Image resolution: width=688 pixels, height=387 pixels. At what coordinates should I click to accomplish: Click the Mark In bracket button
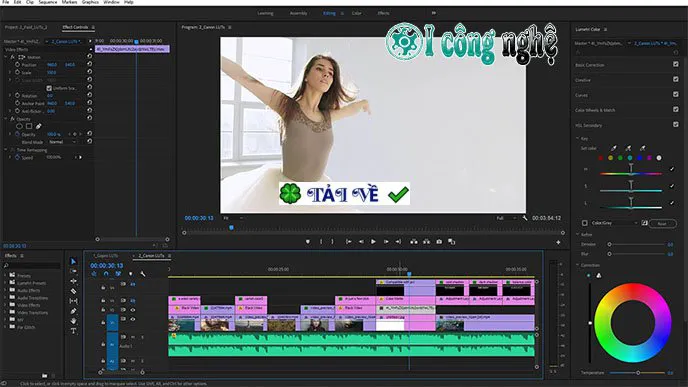[321, 242]
